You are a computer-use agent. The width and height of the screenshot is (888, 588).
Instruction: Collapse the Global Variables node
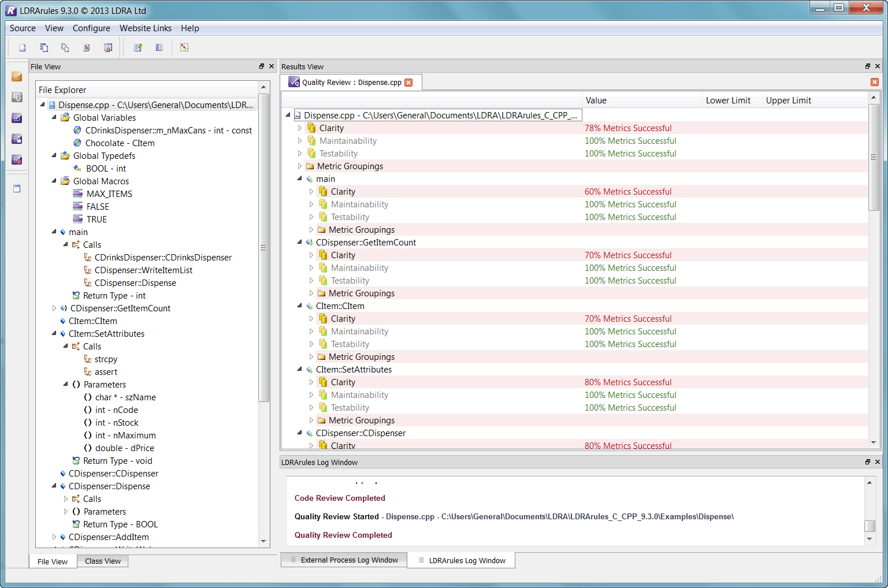click(x=54, y=117)
